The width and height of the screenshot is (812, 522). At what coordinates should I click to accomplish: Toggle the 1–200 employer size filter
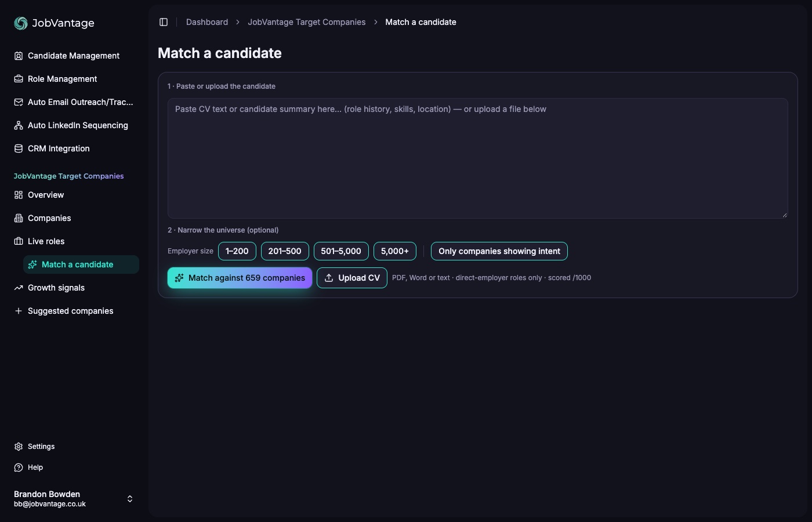[x=237, y=251]
